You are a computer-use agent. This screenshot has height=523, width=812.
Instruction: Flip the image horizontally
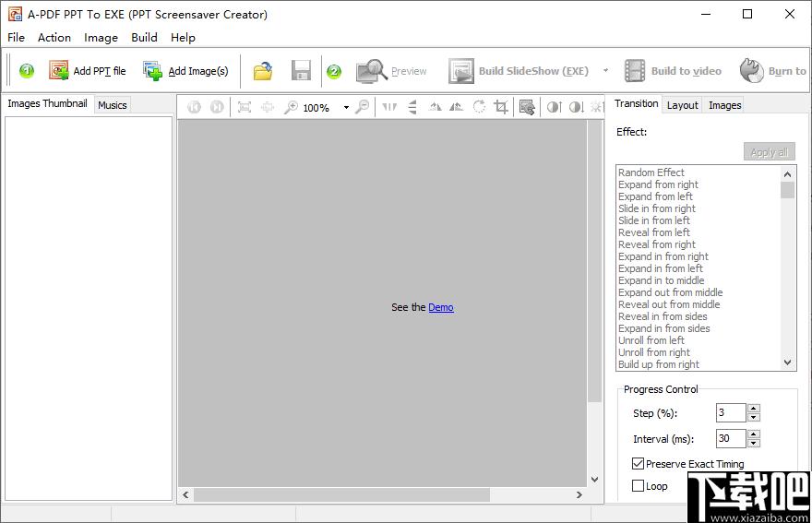389,107
